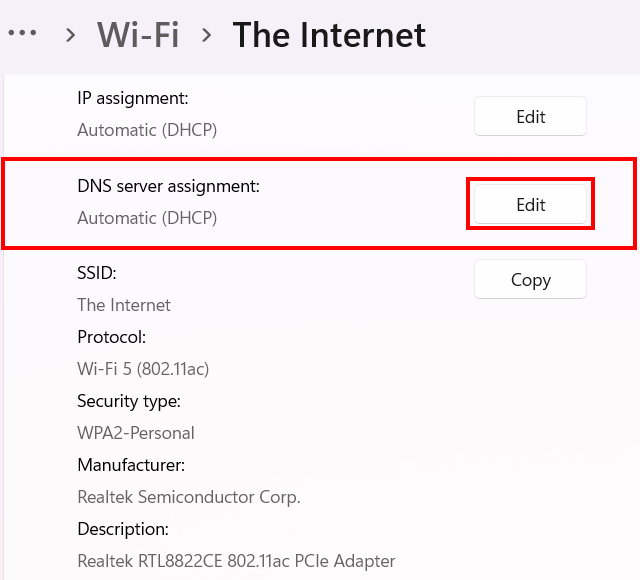Edit the DNS server assignment
This screenshot has height=580, width=640.
point(530,205)
